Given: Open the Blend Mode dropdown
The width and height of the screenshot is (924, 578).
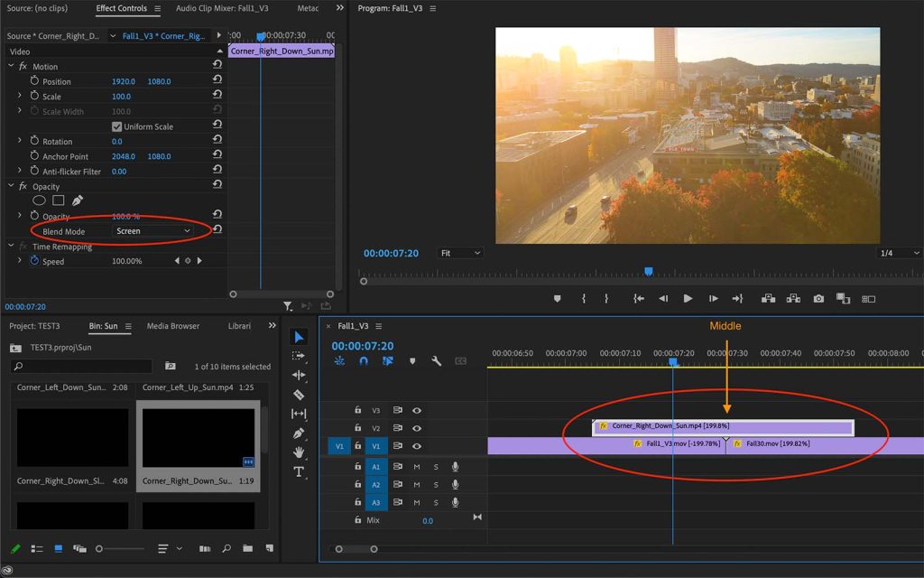Looking at the screenshot, I should (x=153, y=231).
